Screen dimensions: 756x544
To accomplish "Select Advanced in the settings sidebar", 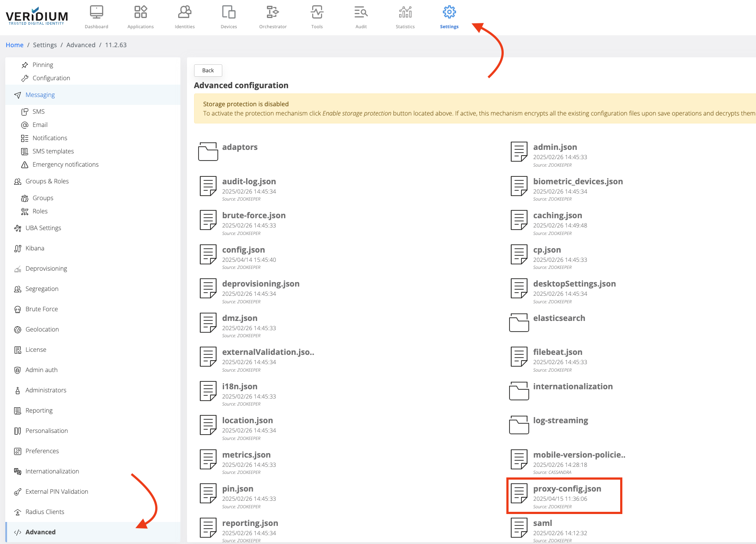I will coord(41,532).
